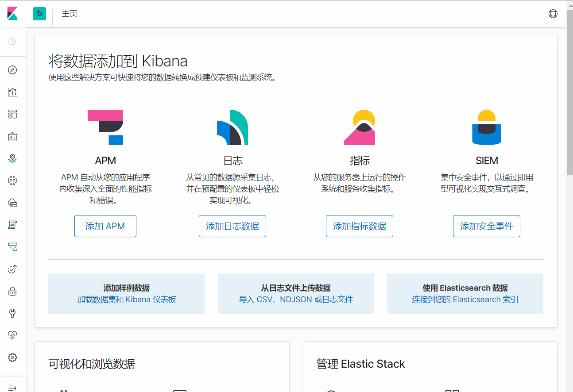573x392 pixels.
Task: Click the 指标 title under its logo
Action: pos(360,161)
